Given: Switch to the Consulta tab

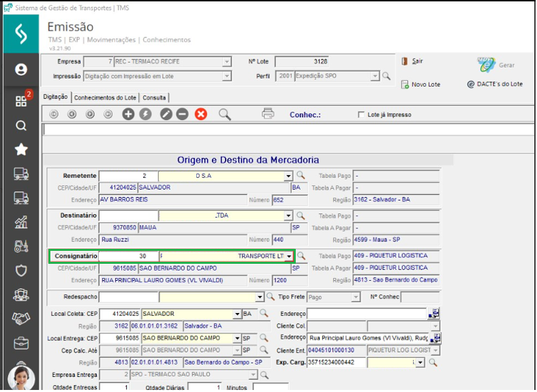Looking at the screenshot, I should coord(154,97).
